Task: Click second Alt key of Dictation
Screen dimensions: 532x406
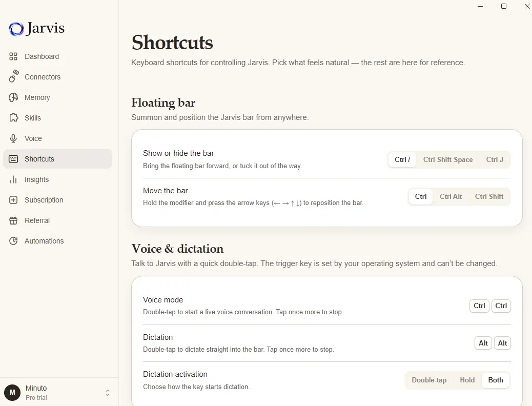Action: click(502, 343)
